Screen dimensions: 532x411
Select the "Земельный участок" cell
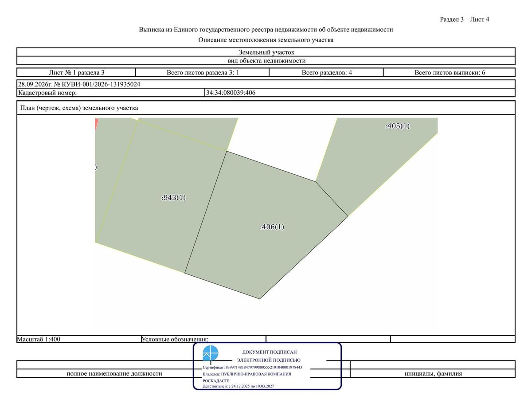click(x=266, y=52)
